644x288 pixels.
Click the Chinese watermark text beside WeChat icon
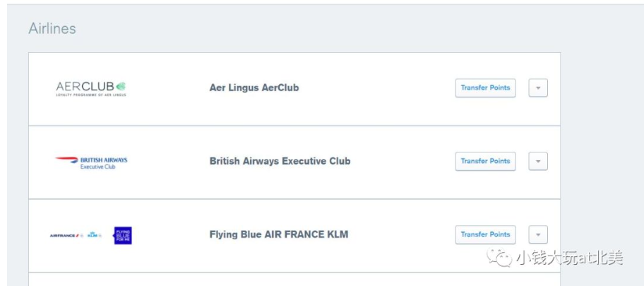point(569,258)
